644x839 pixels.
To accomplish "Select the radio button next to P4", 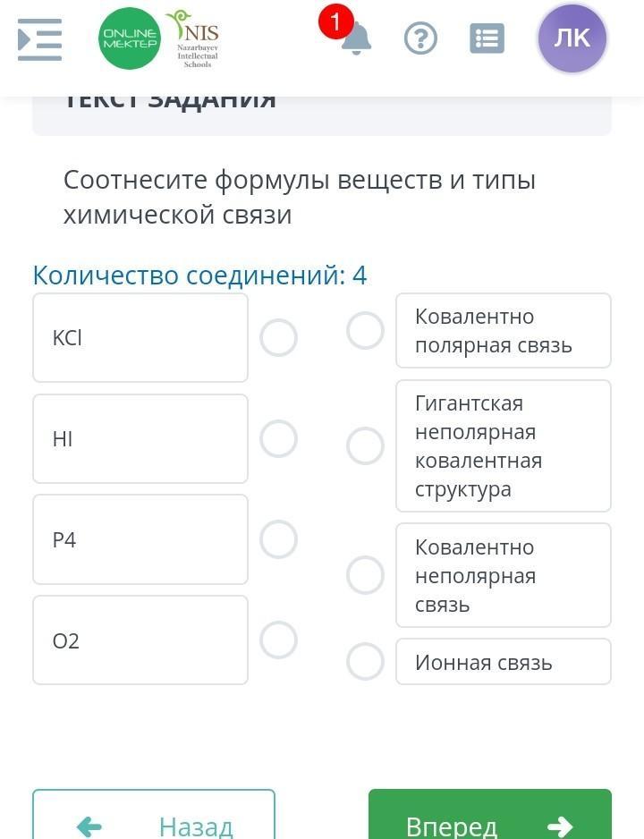I will [x=278, y=540].
